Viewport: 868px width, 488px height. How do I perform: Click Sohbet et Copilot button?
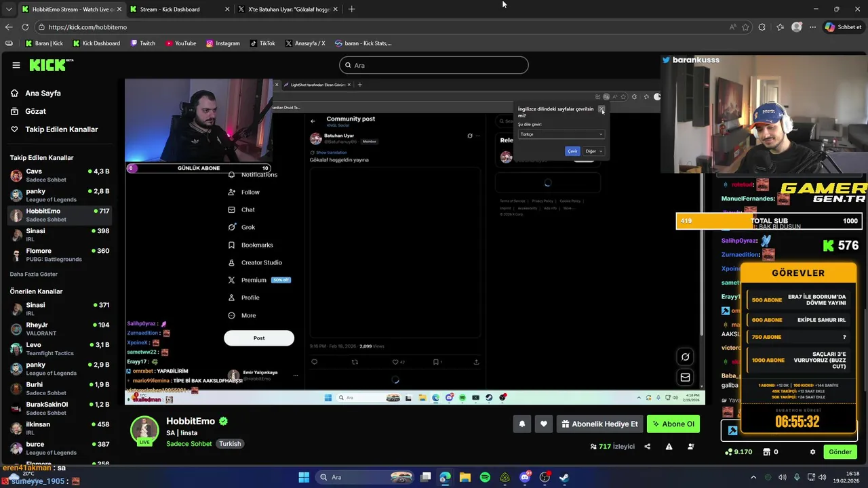pyautogui.click(x=844, y=27)
